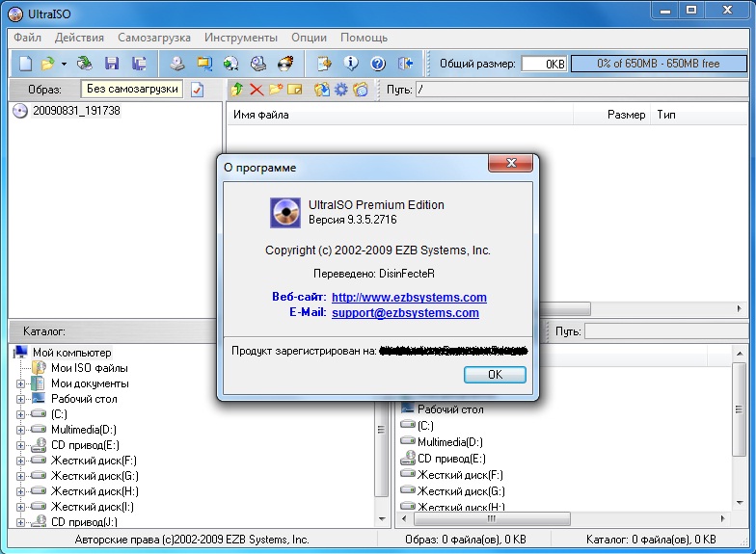This screenshot has width=756, height=554.
Task: Open the dropdown arrow beside the Open icon
Action: click(64, 64)
